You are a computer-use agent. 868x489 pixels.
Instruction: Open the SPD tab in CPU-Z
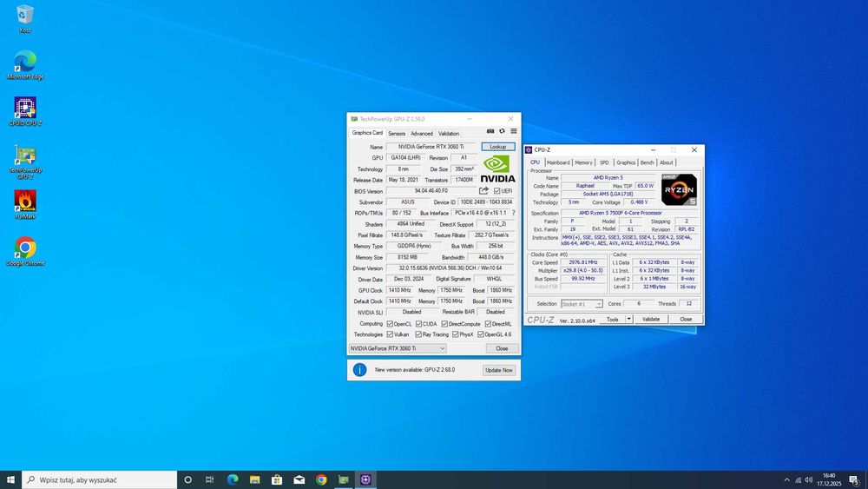(604, 162)
